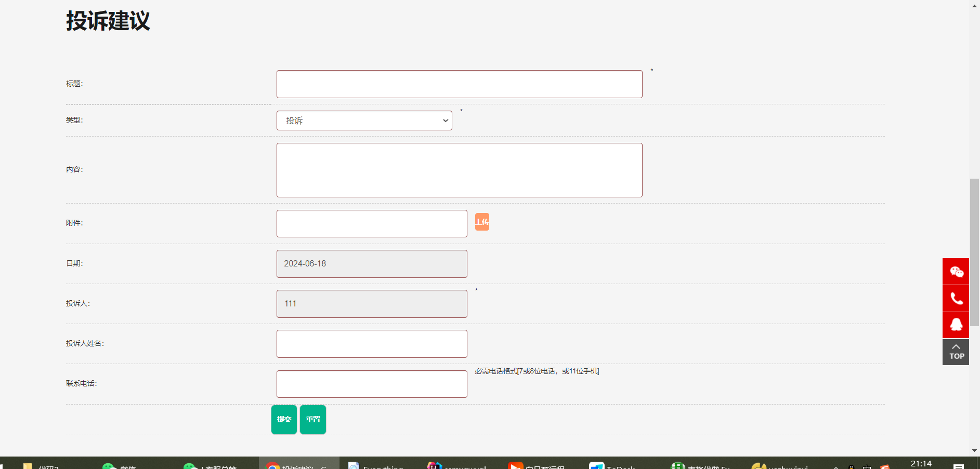
Task: Click the Chrome 投诉建议 taskbar item
Action: pos(299,464)
